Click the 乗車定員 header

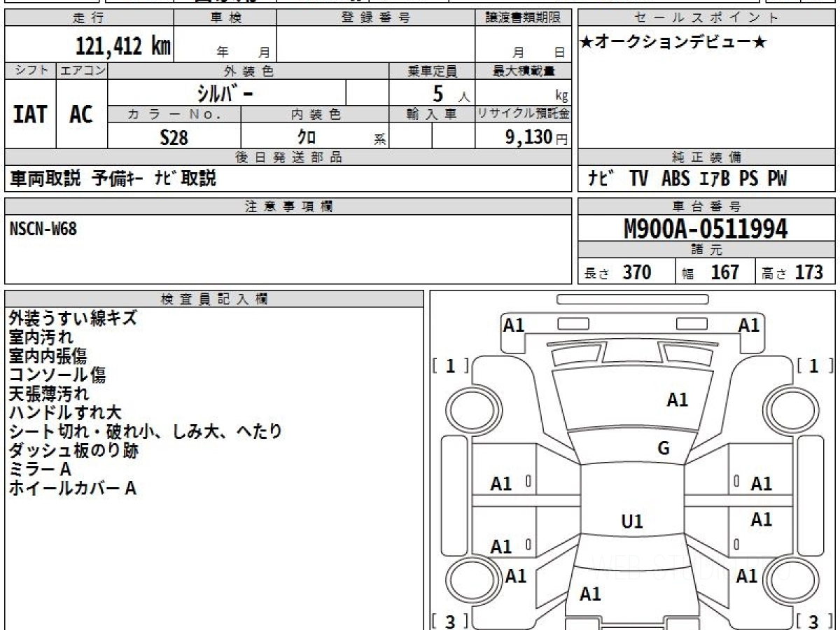pyautogui.click(x=432, y=71)
